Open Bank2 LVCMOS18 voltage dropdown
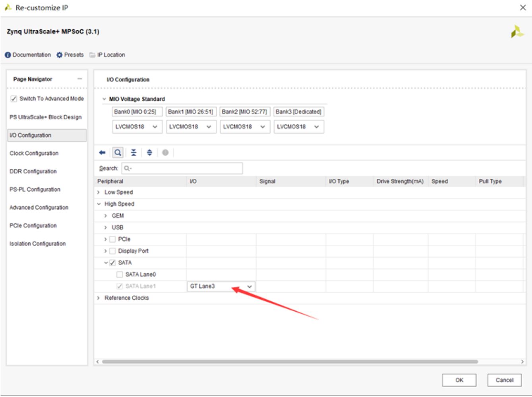Screen dimensions: 532x397 click(245, 127)
